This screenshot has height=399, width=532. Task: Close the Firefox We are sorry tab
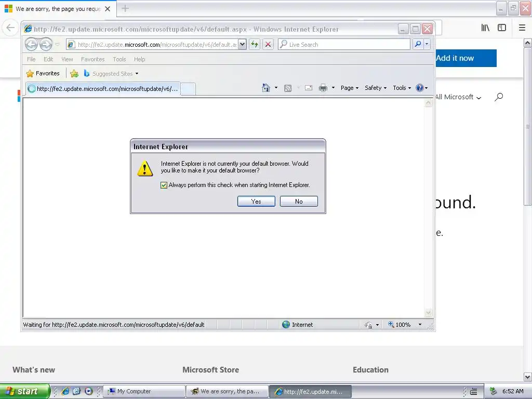[108, 9]
